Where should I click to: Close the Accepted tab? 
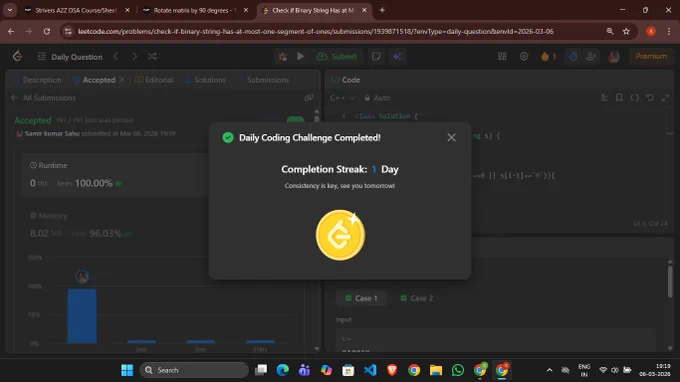click(x=122, y=80)
